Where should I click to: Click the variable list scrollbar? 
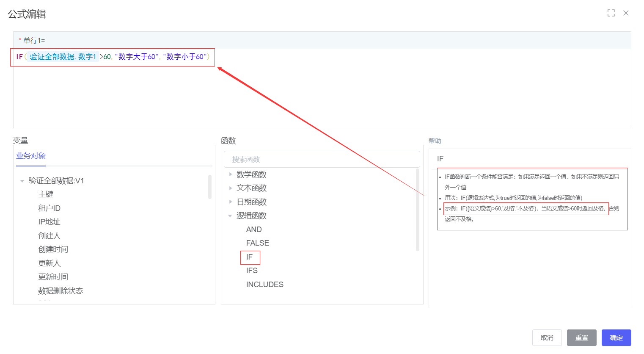[210, 187]
